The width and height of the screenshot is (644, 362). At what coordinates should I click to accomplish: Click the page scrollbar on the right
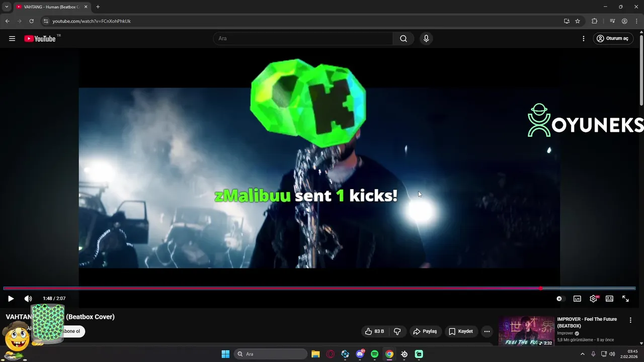pos(641,70)
